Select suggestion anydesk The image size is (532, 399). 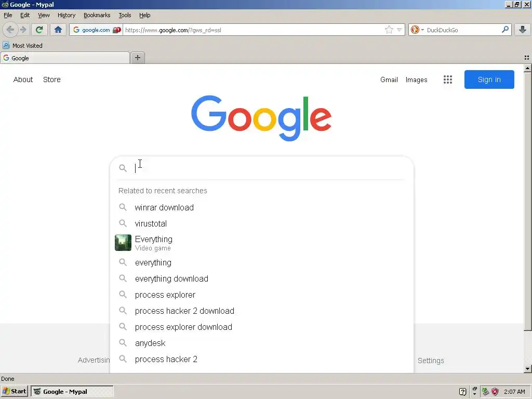(150, 343)
